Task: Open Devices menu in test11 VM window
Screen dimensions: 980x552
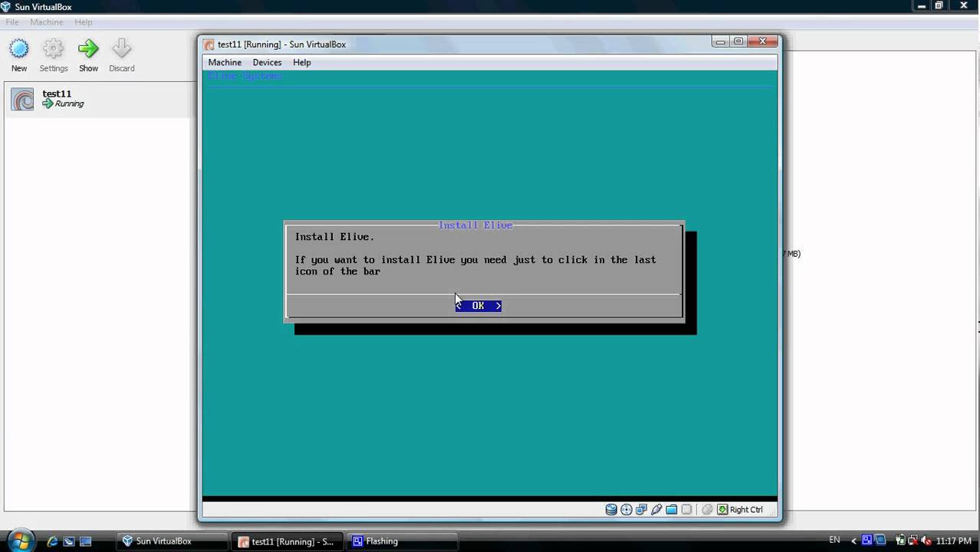Action: tap(267, 62)
